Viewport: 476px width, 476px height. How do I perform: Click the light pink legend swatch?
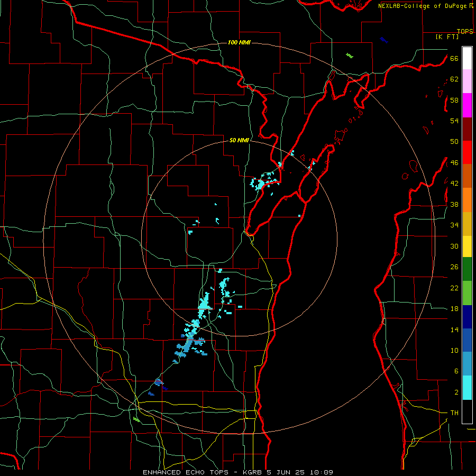467,81
